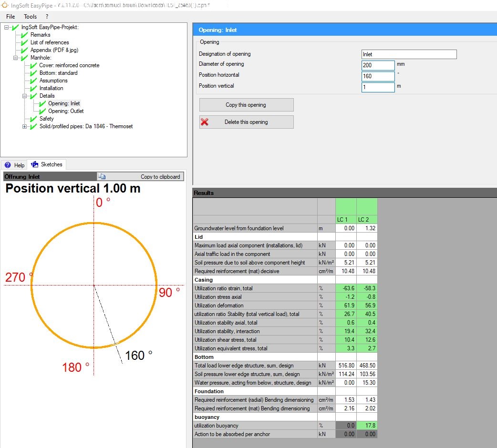Click the checkmark icon beside Installation
The height and width of the screenshot is (448, 497).
click(x=33, y=88)
